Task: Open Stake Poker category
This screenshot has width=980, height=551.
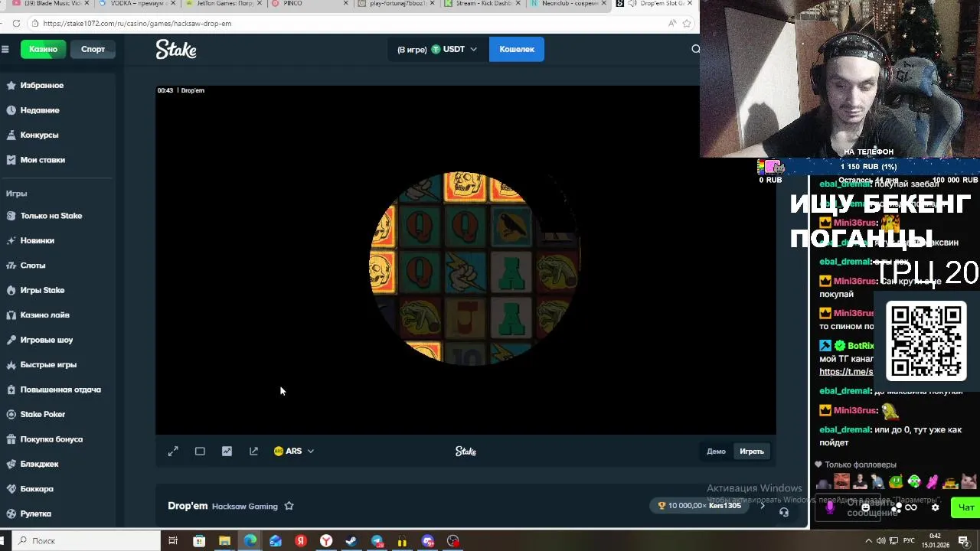Action: [x=43, y=414]
